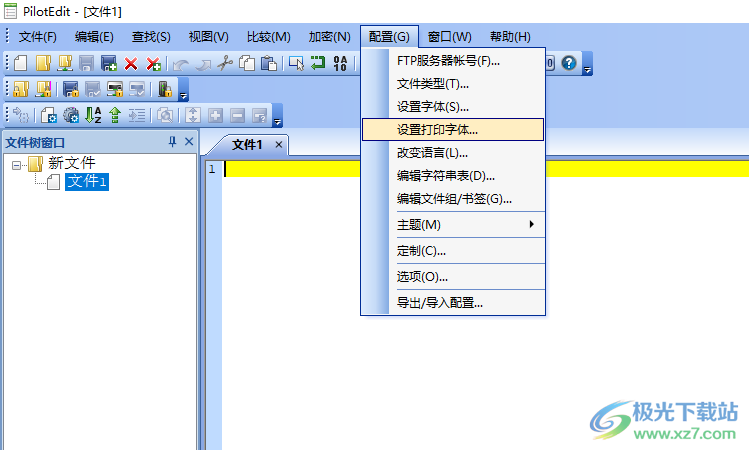
Task: Open the encryption toolbar overflow dropdown
Action: [x=183, y=89]
